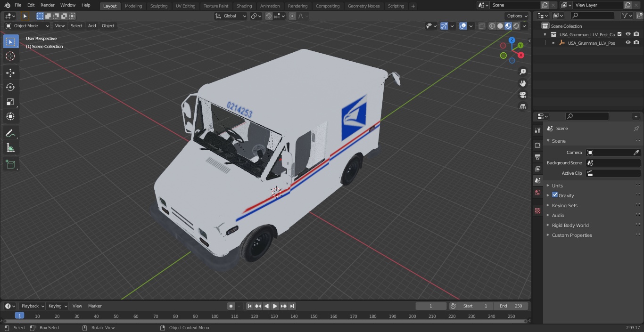
Task: Select the Measure tool
Action: point(10,148)
